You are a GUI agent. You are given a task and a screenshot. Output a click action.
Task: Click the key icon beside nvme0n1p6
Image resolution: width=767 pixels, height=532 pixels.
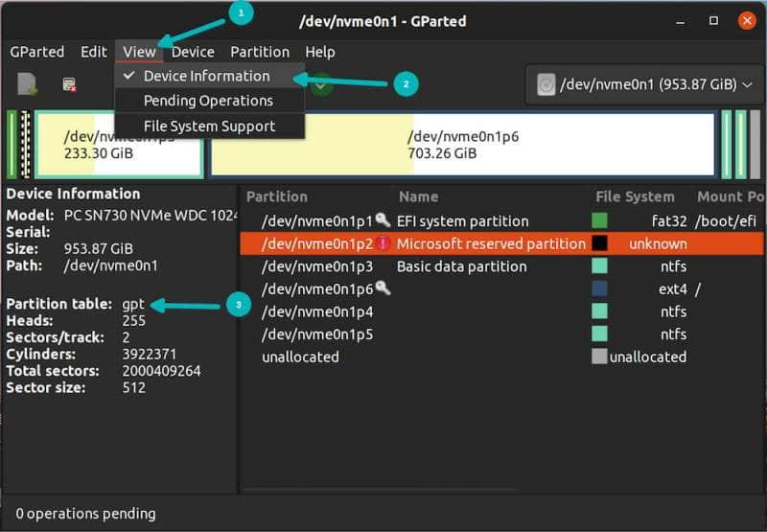click(383, 289)
